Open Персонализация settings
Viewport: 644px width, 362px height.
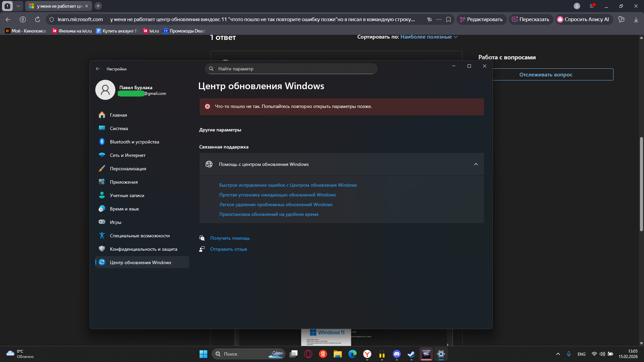(142, 169)
